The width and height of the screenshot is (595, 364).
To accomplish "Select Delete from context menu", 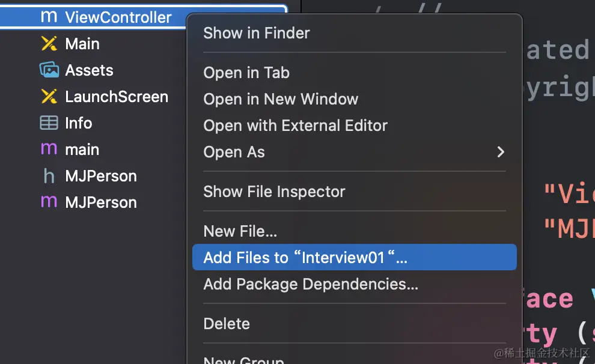I will coord(227,324).
